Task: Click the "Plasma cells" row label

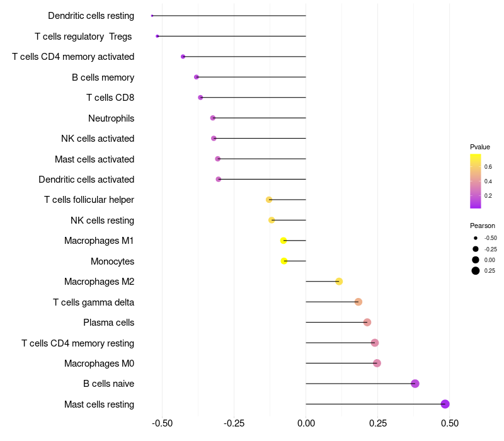Action: click(108, 323)
